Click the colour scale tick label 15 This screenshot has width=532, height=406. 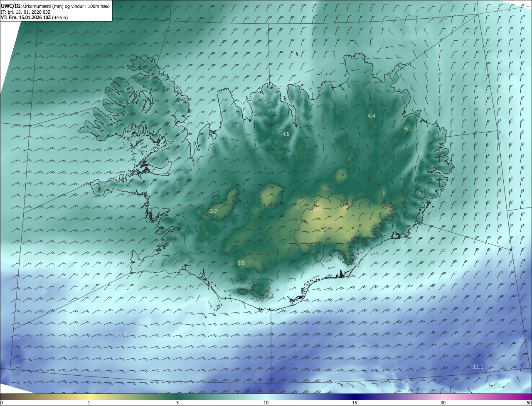(x=355, y=403)
